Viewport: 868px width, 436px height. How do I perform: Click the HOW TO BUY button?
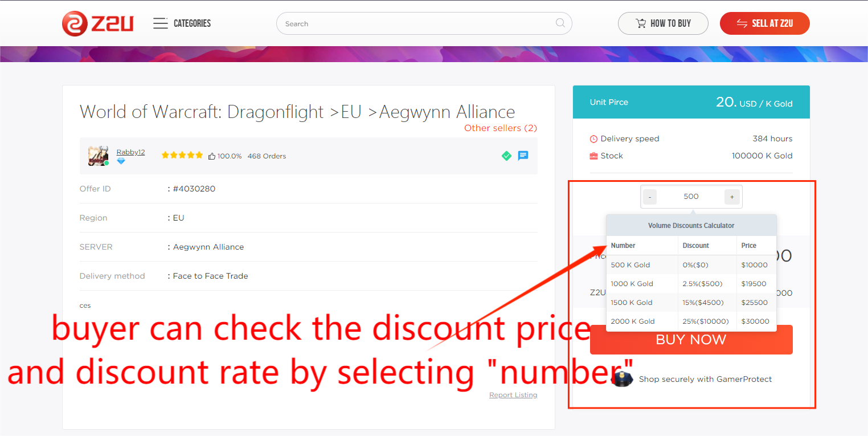coord(663,23)
